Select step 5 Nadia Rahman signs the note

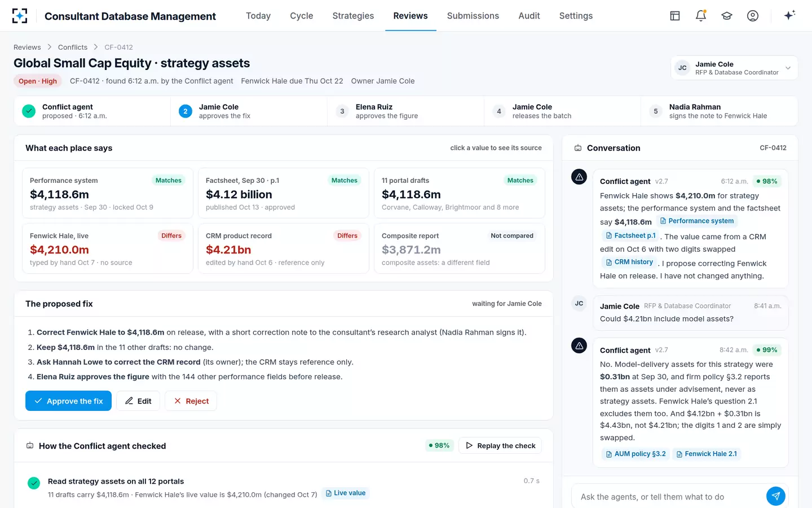pyautogui.click(x=719, y=111)
